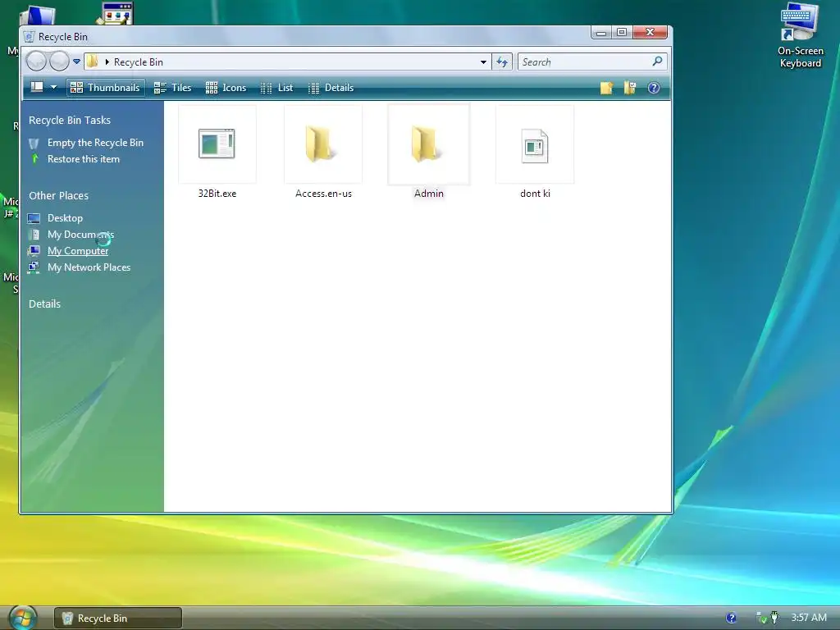The width and height of the screenshot is (840, 630).
Task: Click the Recycle Bin taskbar button
Action: tap(118, 619)
